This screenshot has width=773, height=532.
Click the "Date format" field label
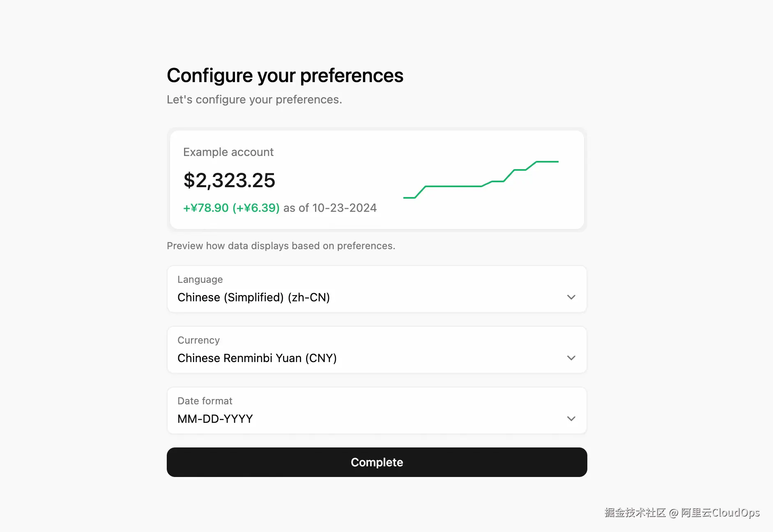pos(205,401)
